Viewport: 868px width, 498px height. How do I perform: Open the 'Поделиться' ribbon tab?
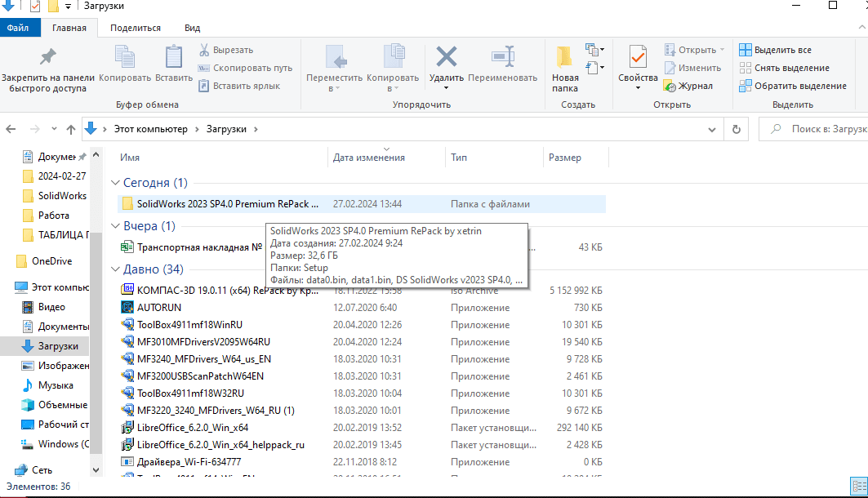[135, 28]
